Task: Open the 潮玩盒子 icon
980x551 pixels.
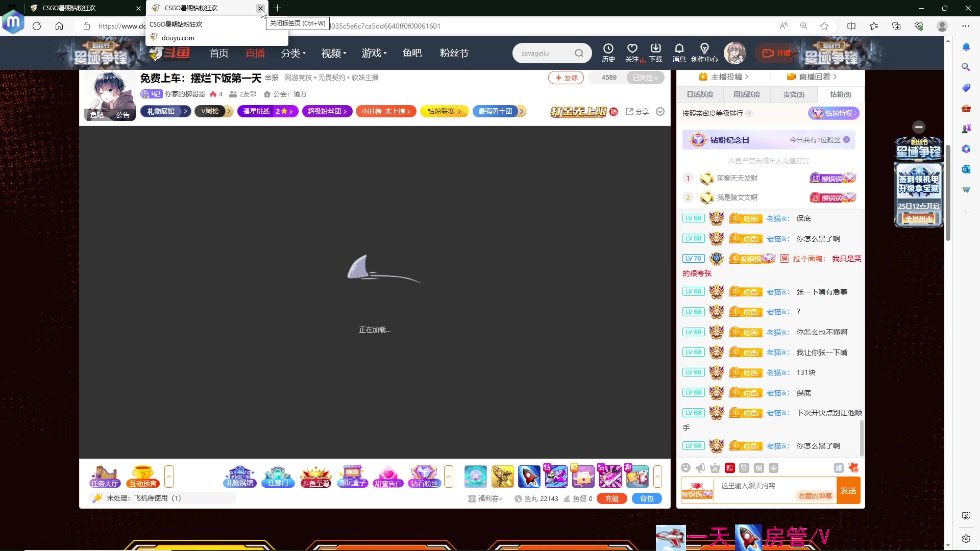Action: 353,476
